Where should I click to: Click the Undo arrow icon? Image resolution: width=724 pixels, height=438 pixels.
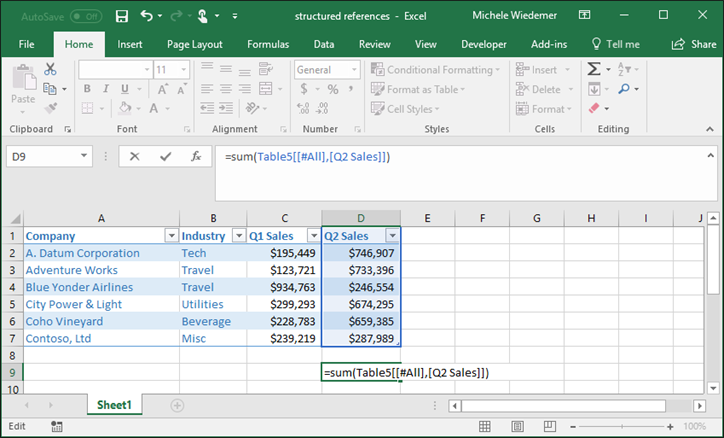[147, 16]
